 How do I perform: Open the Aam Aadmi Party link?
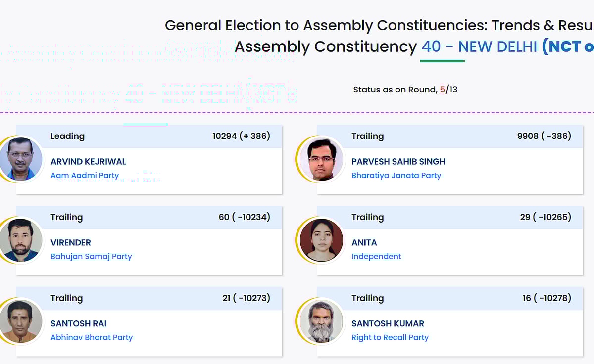tap(85, 175)
